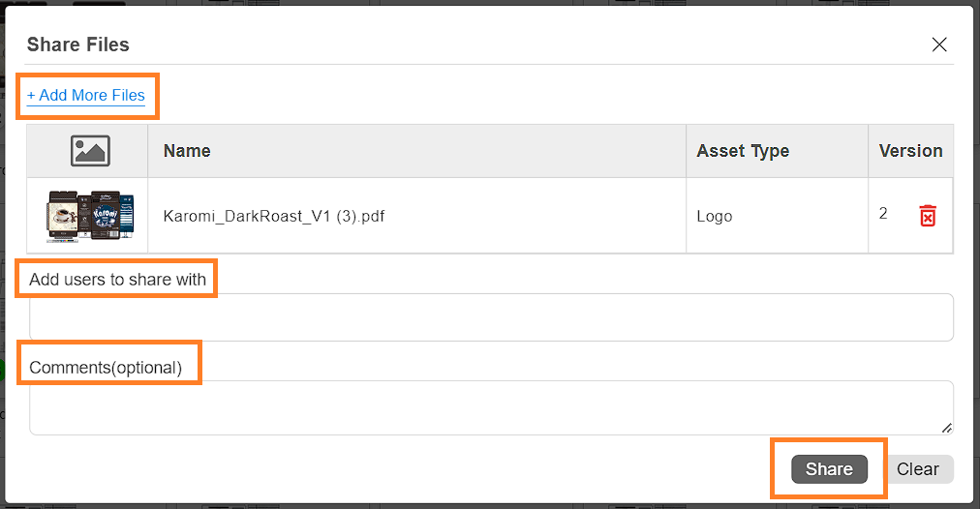This screenshot has height=509, width=980.
Task: Open the Karomi DarkRoast packaging thumbnail
Action: [x=90, y=216]
